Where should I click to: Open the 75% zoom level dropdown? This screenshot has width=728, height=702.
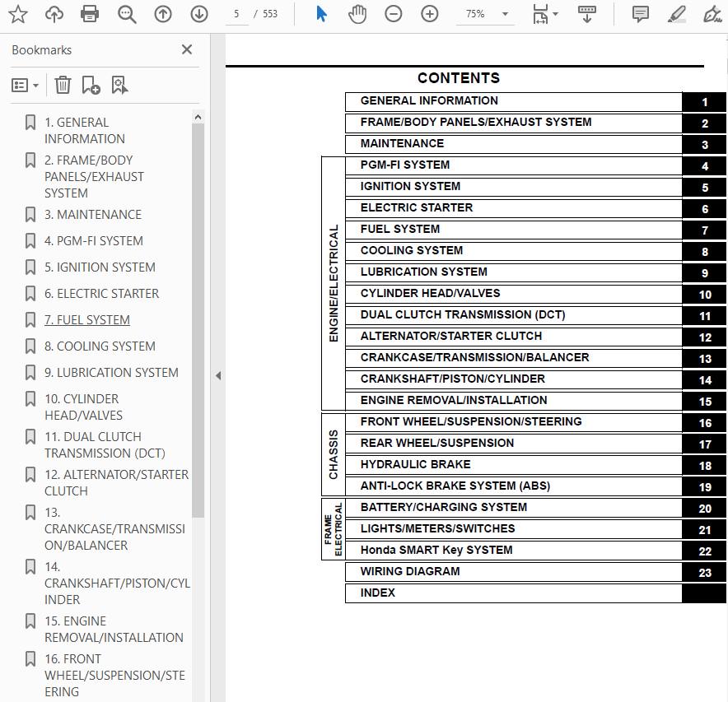pos(505,14)
